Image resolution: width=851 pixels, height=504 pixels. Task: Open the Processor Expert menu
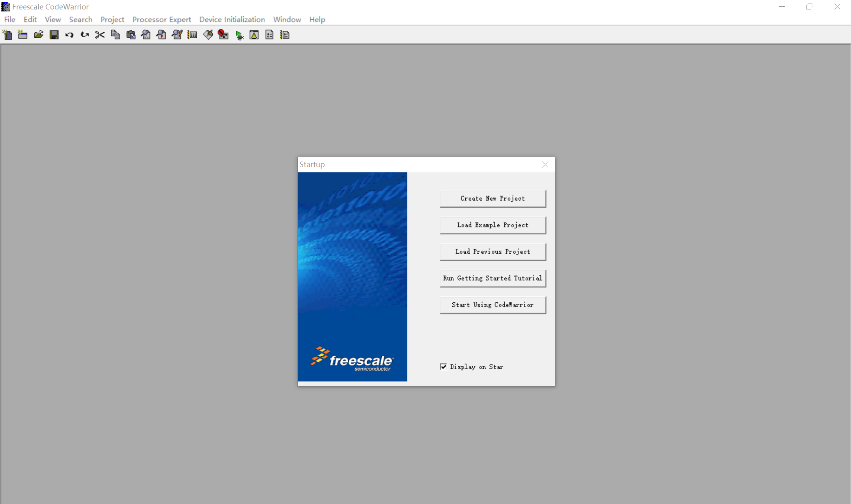[x=161, y=19]
